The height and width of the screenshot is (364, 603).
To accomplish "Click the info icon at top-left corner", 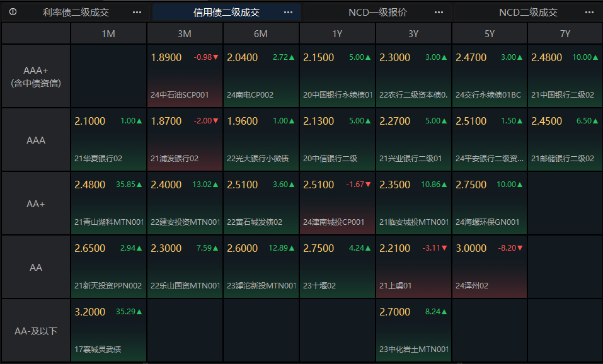I will tap(13, 12).
